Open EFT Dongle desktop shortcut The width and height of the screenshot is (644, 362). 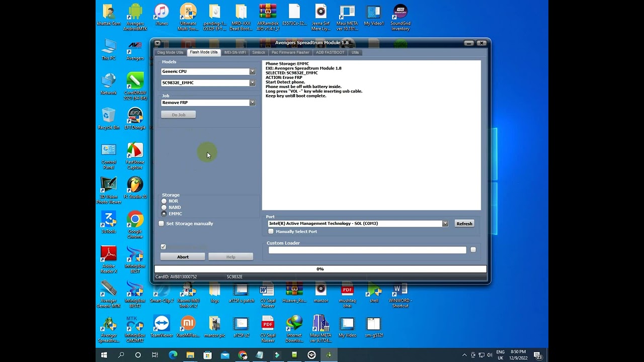135,119
